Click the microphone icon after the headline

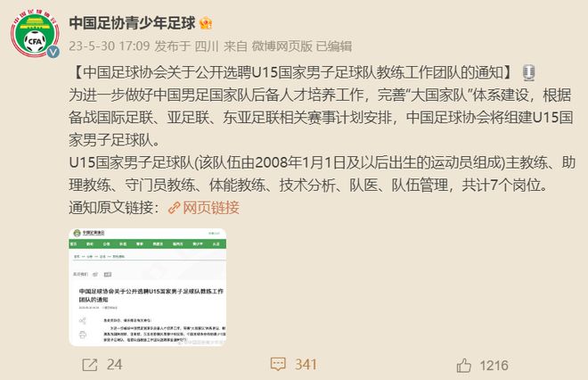pos(528,72)
